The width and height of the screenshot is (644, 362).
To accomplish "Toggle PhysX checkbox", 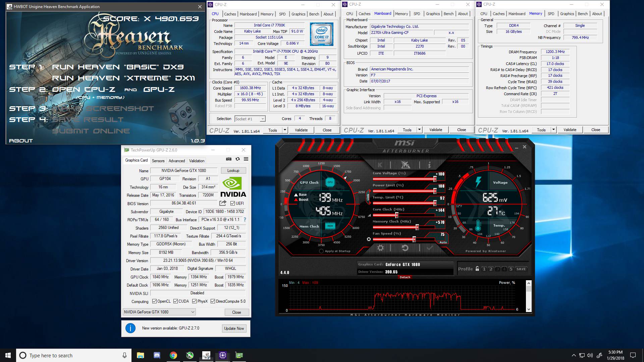I will pos(194,301).
